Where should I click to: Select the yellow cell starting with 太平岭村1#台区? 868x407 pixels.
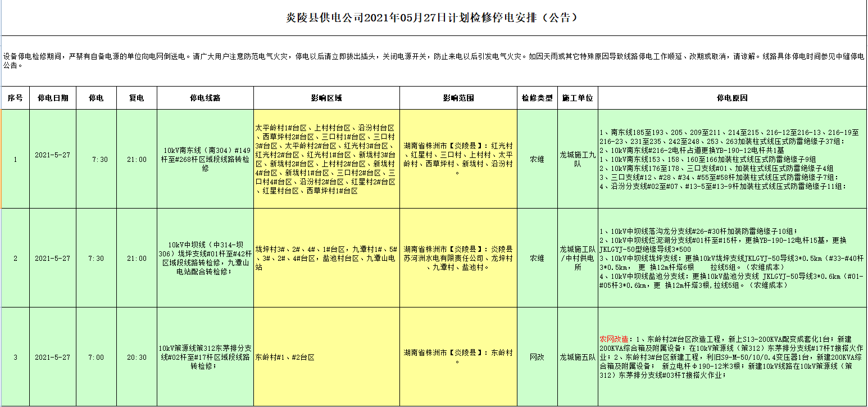coord(326,160)
